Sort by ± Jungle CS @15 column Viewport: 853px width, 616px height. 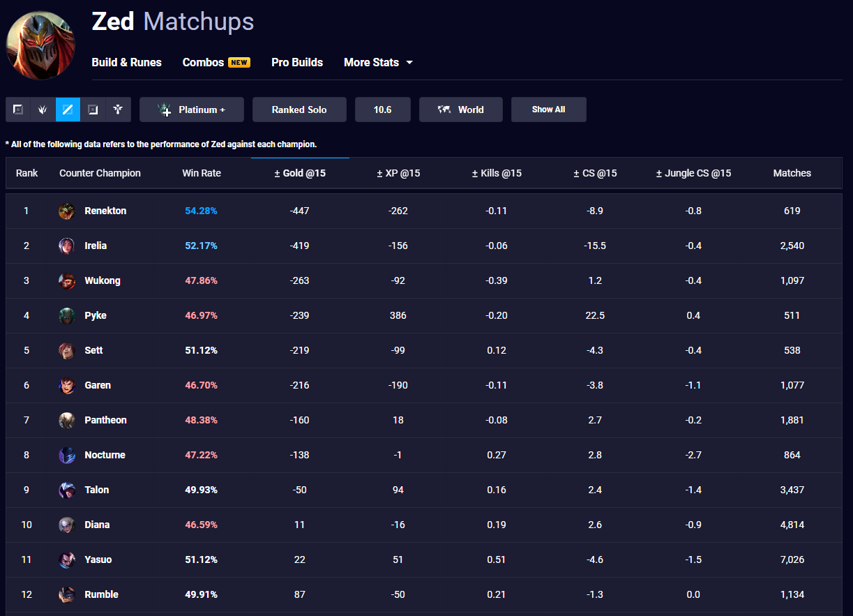click(x=693, y=173)
